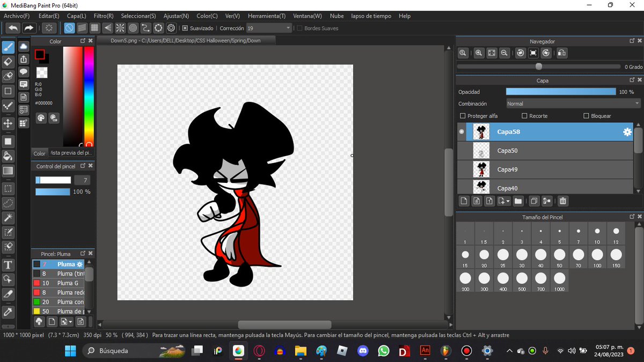Open the Herramienta(T) menu
Image resolution: width=644 pixels, height=362 pixels.
pyautogui.click(x=266, y=16)
